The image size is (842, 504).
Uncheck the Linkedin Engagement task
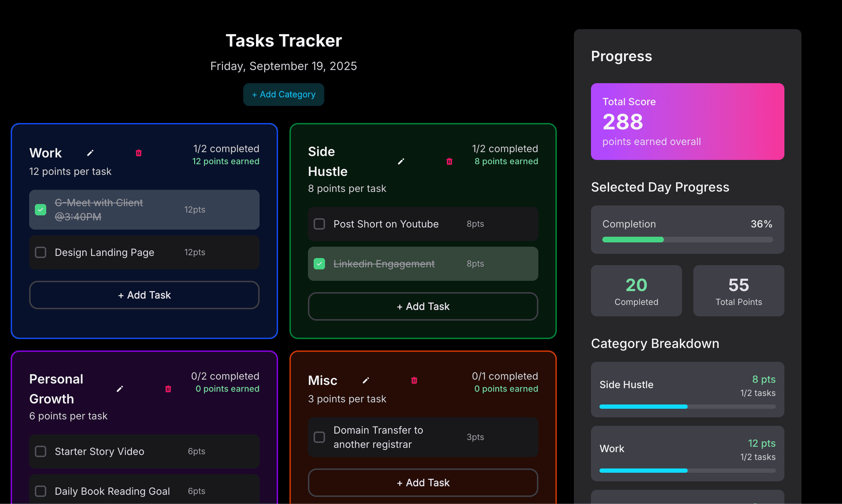319,264
